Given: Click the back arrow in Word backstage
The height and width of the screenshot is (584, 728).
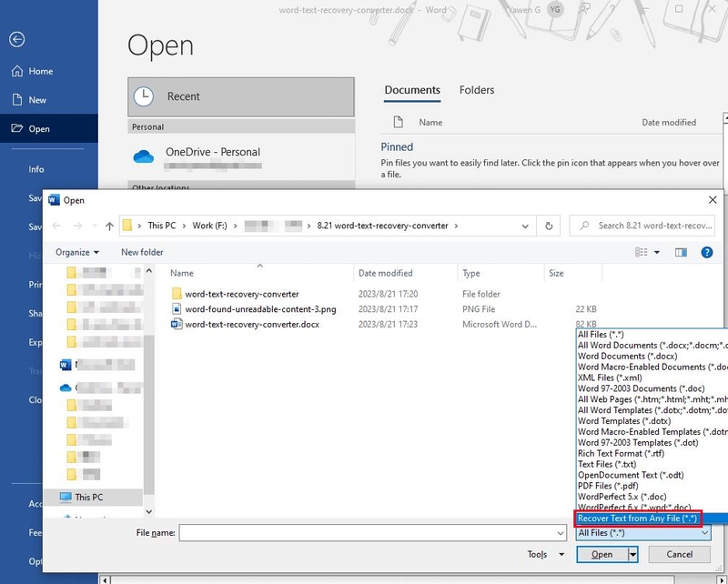Looking at the screenshot, I should click(x=16, y=39).
